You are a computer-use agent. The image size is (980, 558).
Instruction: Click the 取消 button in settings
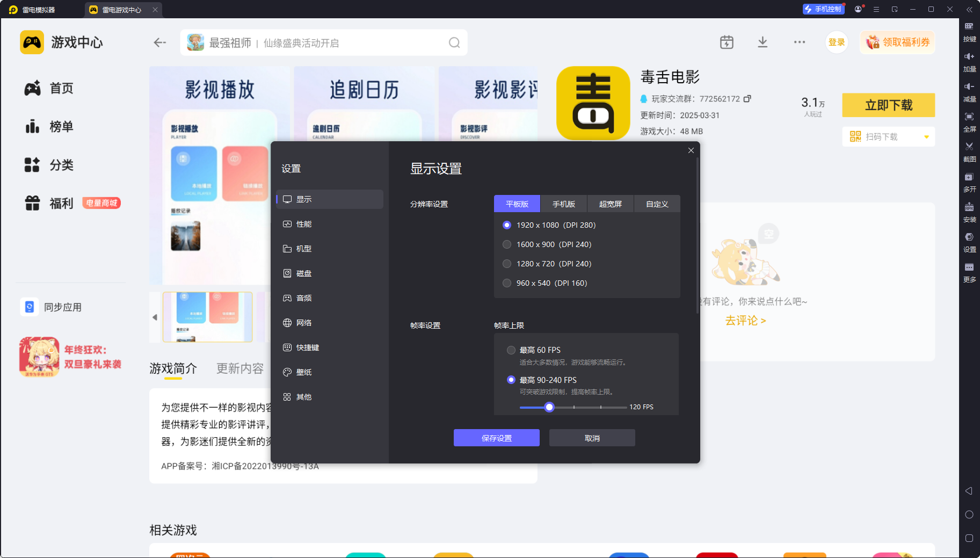pos(592,438)
